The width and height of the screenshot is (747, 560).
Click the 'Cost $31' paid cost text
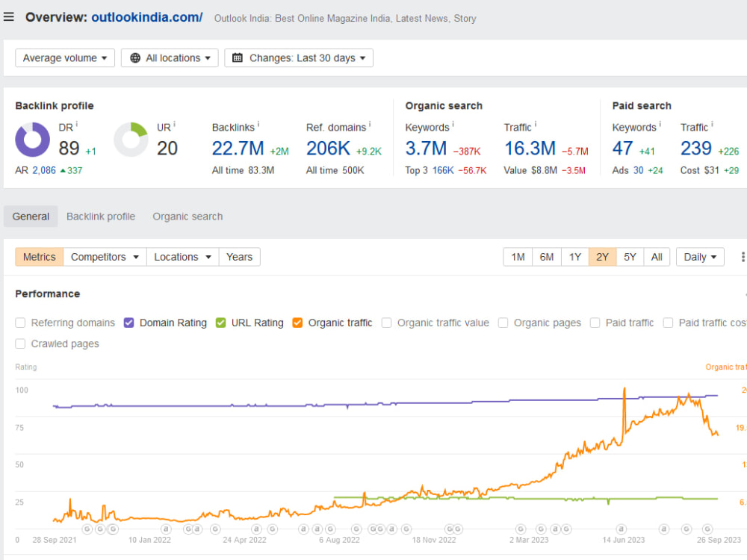point(699,170)
